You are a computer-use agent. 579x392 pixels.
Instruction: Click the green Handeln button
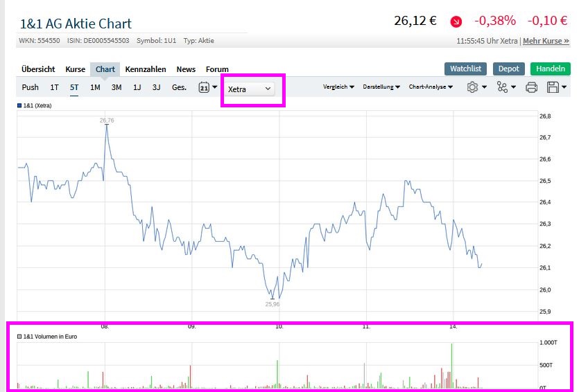pos(551,69)
